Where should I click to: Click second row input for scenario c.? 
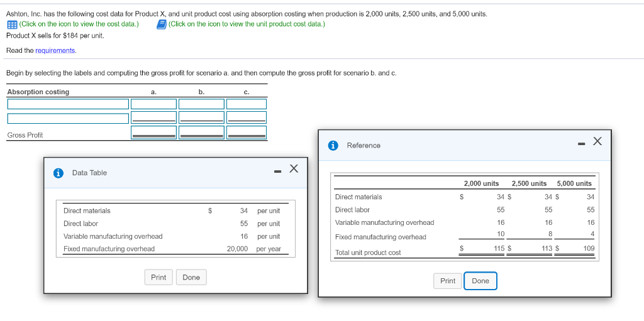247,117
